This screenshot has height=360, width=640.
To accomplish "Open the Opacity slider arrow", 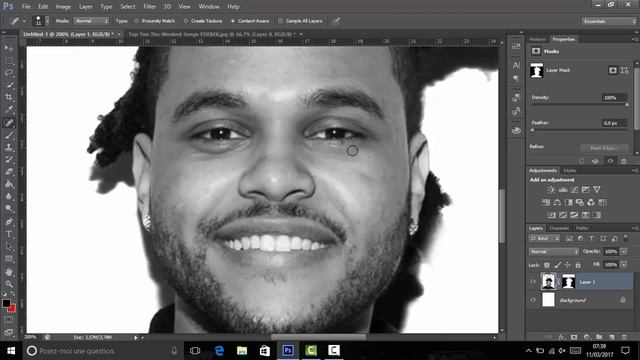I will click(x=624, y=251).
